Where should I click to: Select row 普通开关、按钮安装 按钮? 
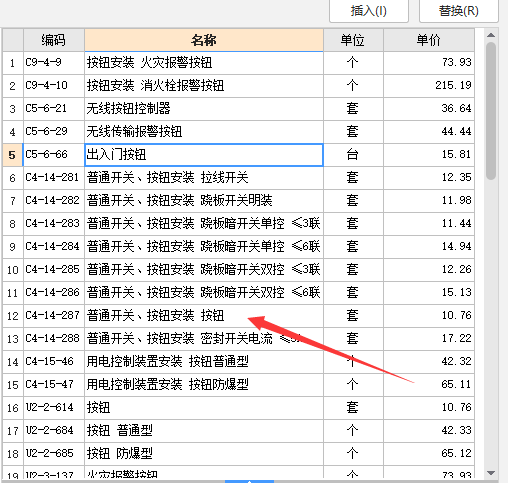point(204,316)
